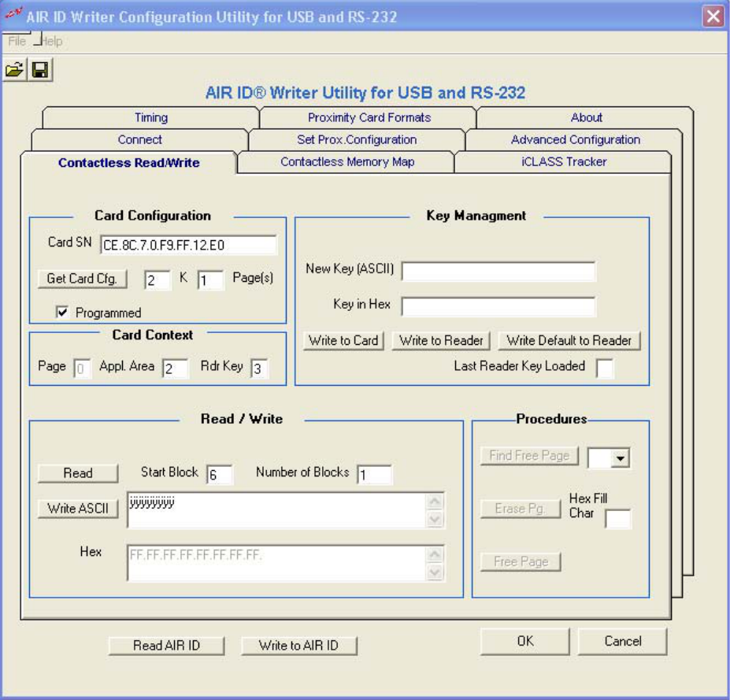
Task: Open the Advanced Configuration tab
Action: tap(576, 139)
